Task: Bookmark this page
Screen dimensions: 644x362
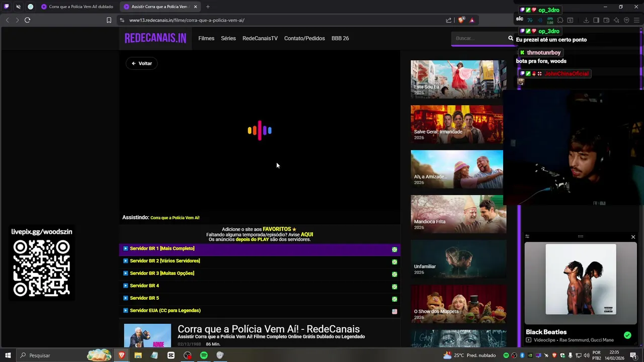Action: 109,20
